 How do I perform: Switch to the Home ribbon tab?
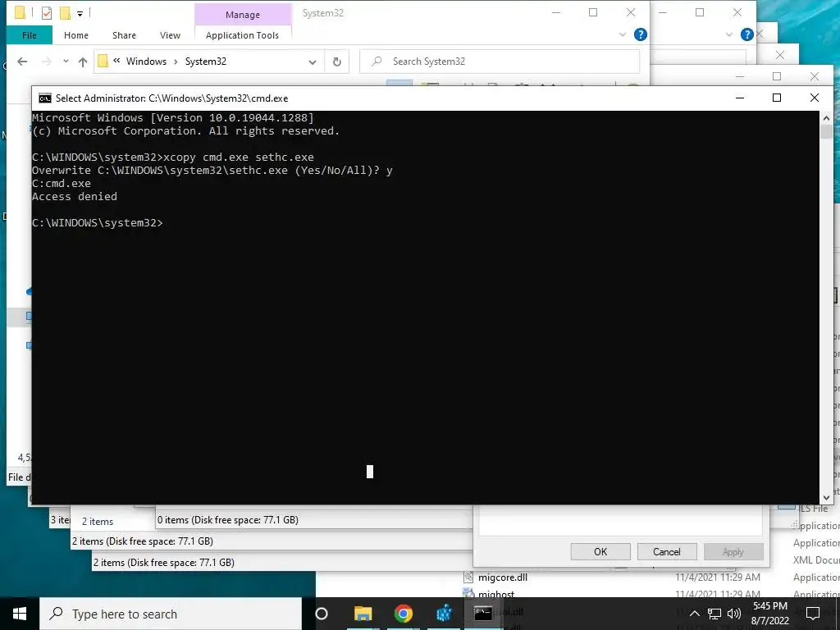point(76,35)
